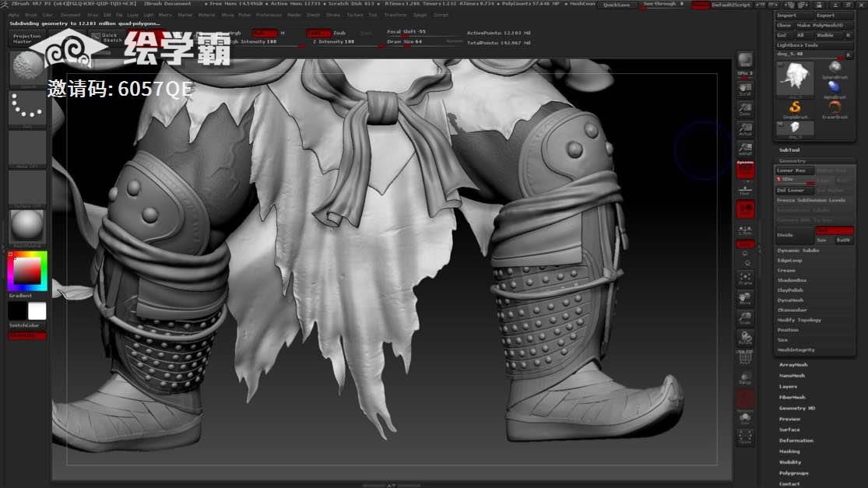868x488 pixels.
Task: Open the Dots stroke type selector
Action: point(27,108)
